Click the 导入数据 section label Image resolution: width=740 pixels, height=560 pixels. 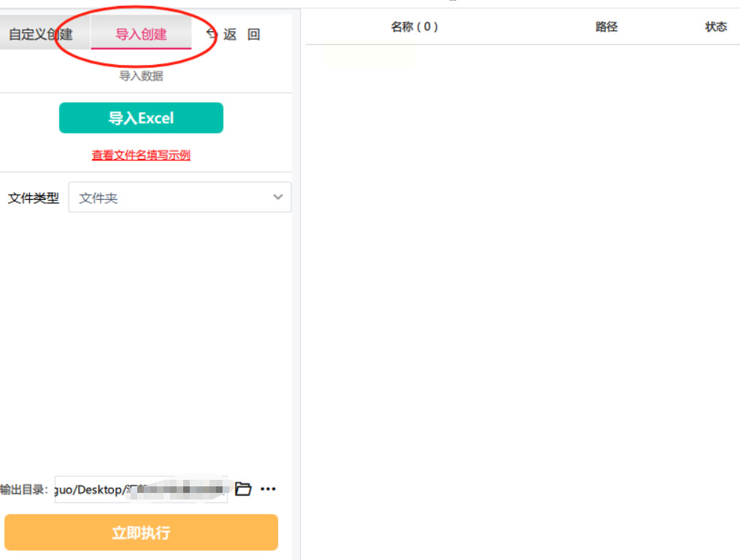[x=141, y=76]
